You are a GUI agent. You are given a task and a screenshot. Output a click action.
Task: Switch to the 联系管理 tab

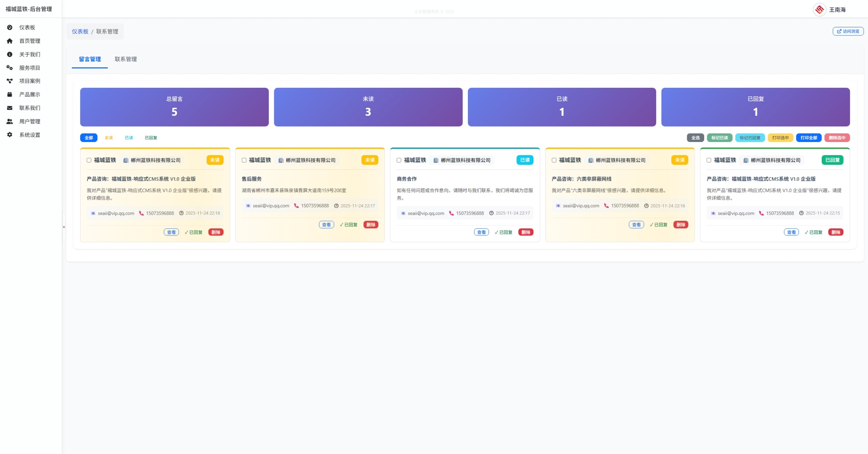pyautogui.click(x=126, y=59)
